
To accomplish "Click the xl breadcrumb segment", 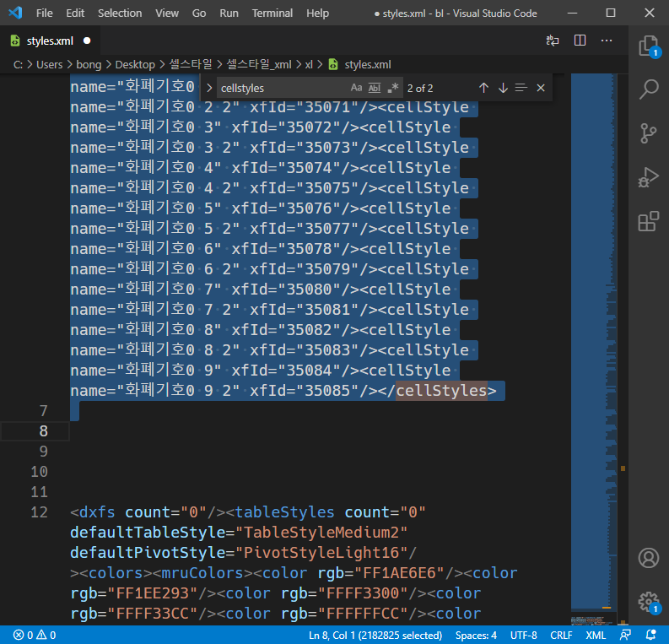I will [x=309, y=64].
